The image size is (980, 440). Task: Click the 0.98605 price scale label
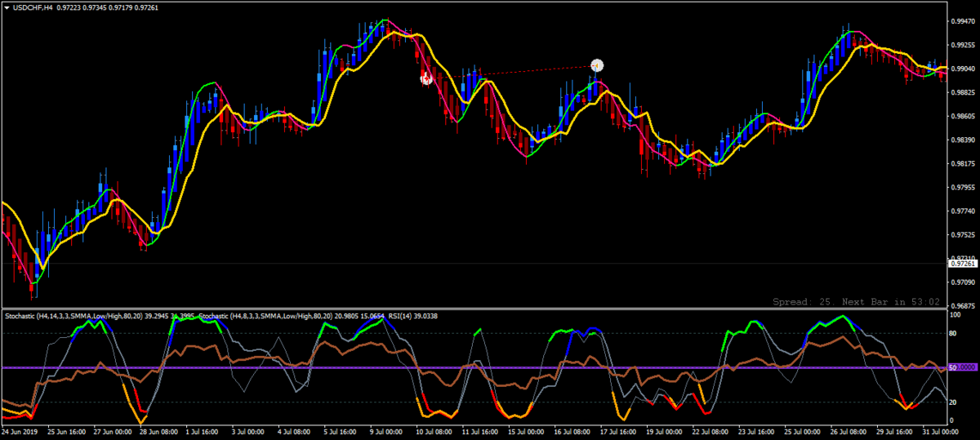pyautogui.click(x=964, y=116)
